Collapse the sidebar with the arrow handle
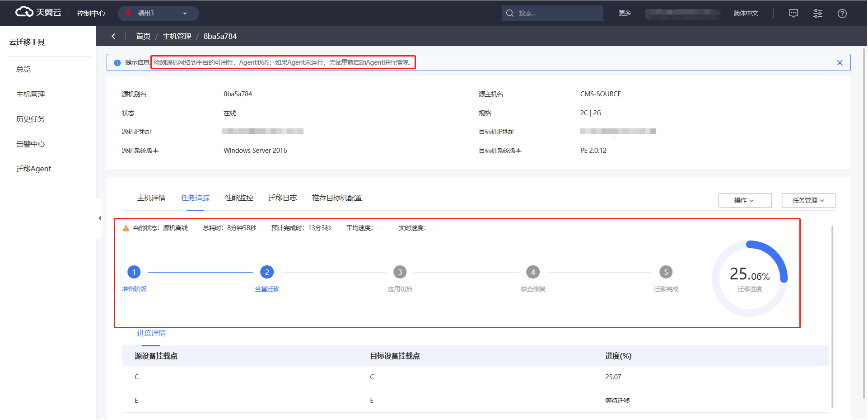This screenshot has width=868, height=420. (x=99, y=218)
